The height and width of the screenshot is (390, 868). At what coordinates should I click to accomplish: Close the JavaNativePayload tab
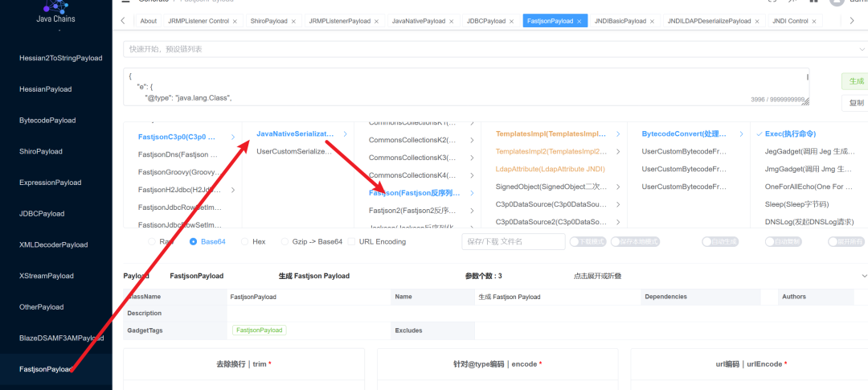click(451, 21)
